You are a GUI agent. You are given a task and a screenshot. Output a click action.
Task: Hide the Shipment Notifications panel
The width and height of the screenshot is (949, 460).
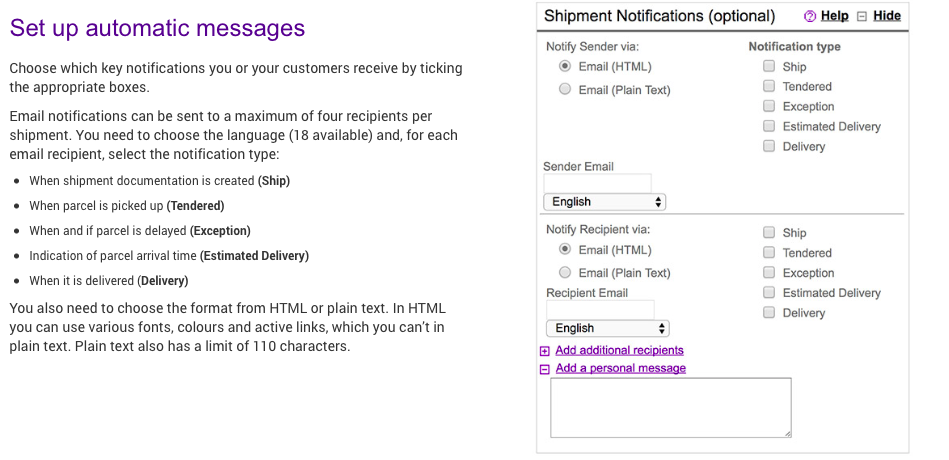(886, 16)
